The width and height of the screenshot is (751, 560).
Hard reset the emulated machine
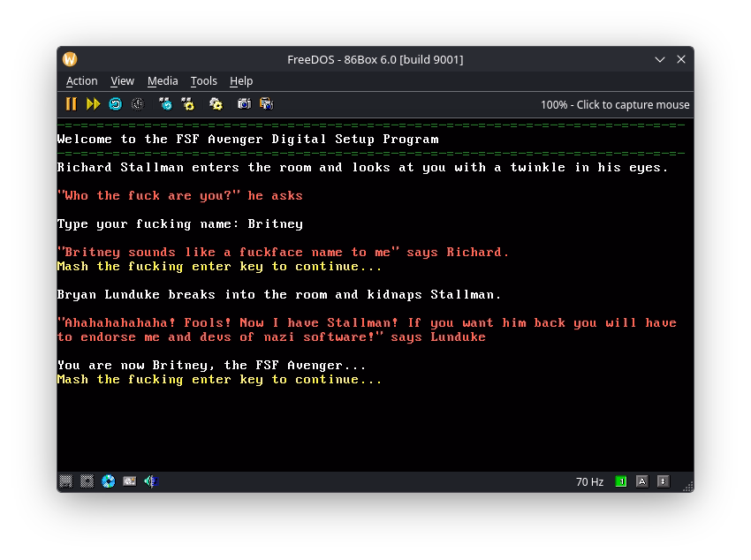pos(116,104)
